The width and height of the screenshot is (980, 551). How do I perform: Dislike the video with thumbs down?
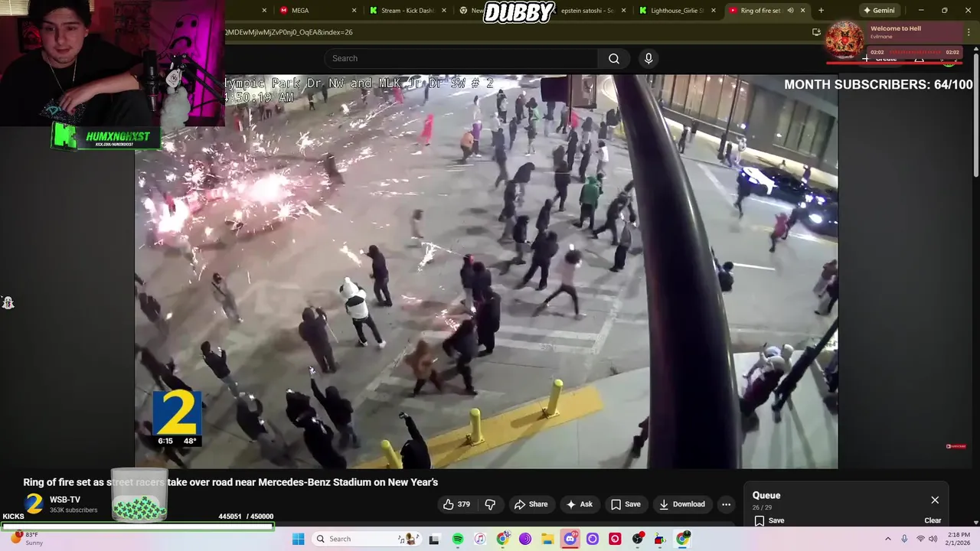[x=491, y=504]
